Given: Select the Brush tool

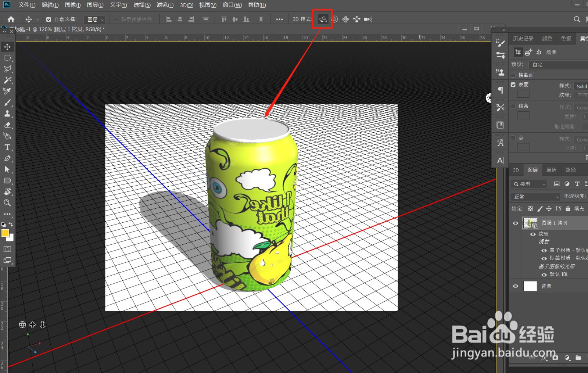Looking at the screenshot, I should [x=7, y=103].
